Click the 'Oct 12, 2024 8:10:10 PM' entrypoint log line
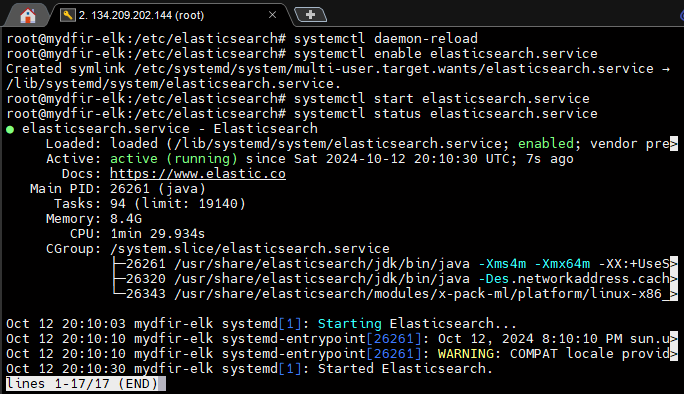This screenshot has height=394, width=684. 342,339
